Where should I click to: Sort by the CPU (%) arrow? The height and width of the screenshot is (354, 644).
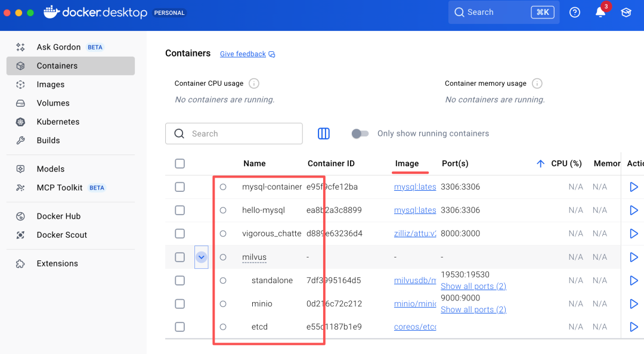[x=540, y=163]
